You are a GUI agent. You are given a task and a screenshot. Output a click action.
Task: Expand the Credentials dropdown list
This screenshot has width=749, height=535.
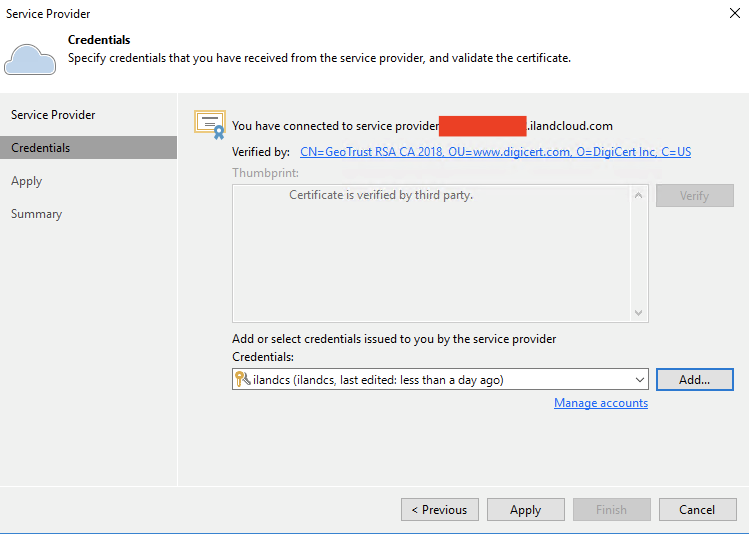click(x=640, y=380)
